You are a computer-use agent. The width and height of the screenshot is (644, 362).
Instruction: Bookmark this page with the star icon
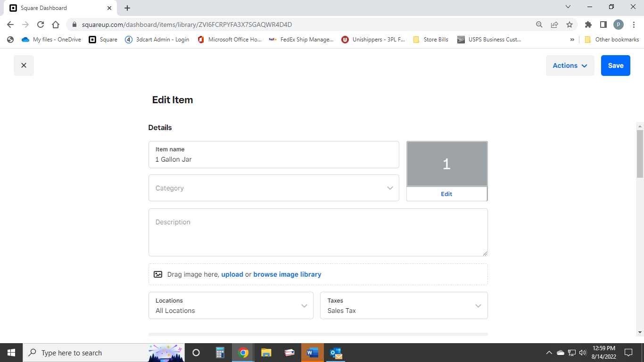point(570,25)
